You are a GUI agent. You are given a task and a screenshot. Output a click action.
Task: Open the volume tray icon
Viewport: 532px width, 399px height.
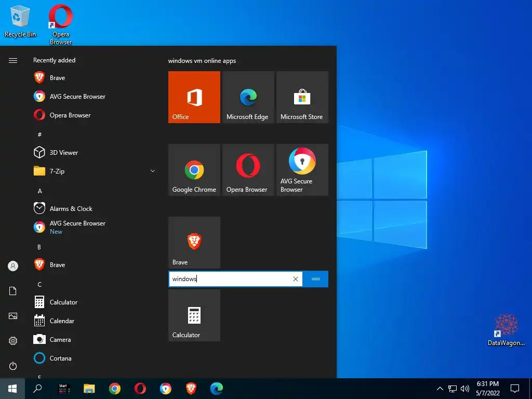point(465,389)
